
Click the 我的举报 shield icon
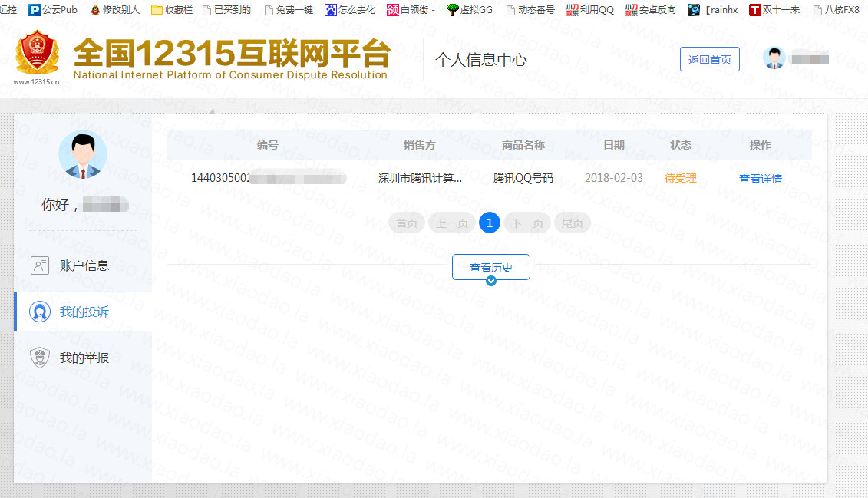coord(40,358)
